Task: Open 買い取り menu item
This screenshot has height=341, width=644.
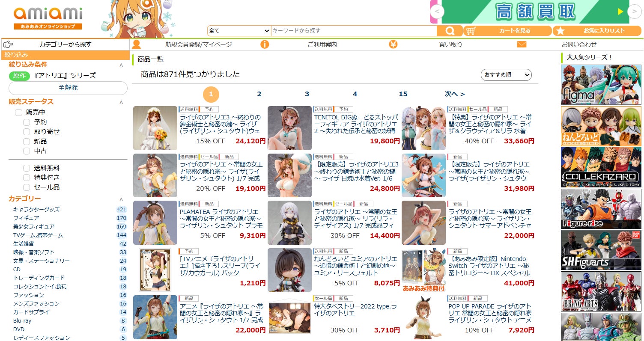Action: tap(450, 44)
